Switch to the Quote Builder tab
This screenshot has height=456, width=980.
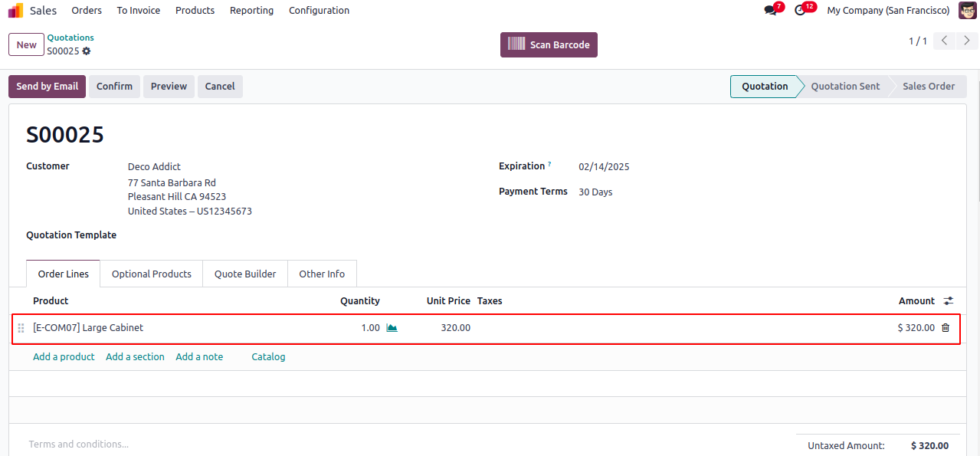click(x=245, y=274)
